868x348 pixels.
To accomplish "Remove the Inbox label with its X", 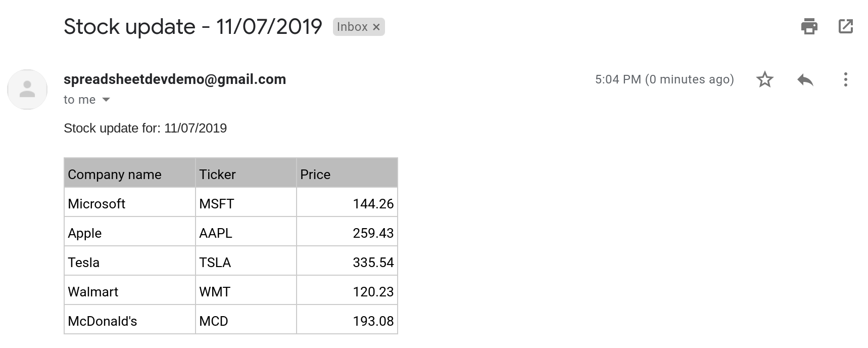I will [376, 27].
